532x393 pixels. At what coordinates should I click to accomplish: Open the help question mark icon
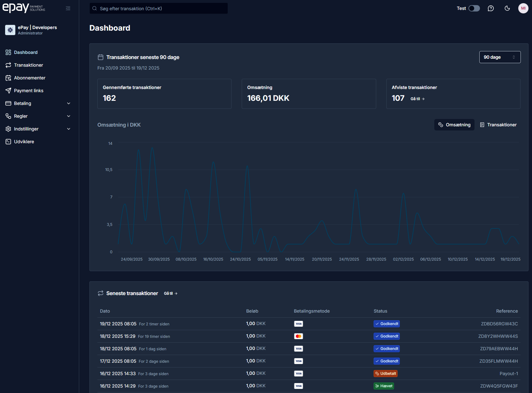coord(491,8)
